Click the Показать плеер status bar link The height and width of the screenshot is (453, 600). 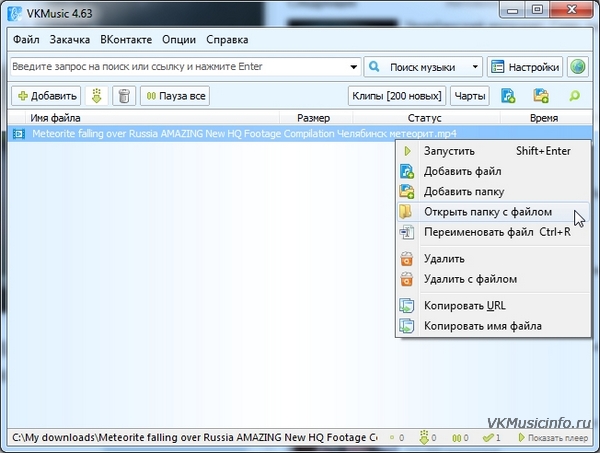(553, 438)
